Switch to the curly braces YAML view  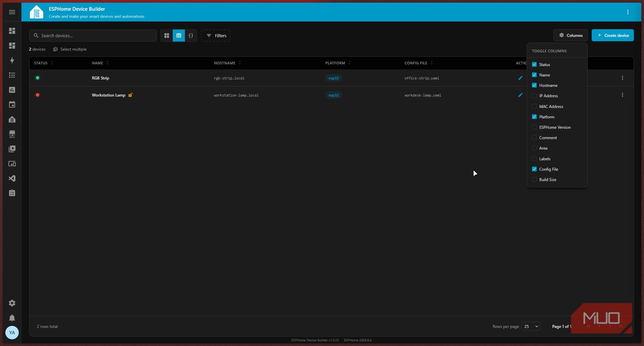tap(191, 36)
